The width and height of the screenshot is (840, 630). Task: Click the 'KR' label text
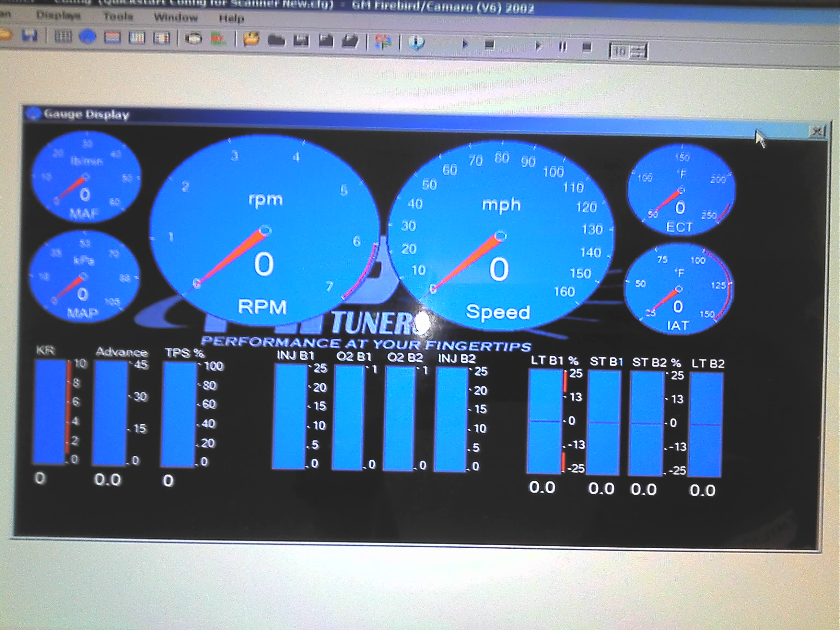coord(45,350)
